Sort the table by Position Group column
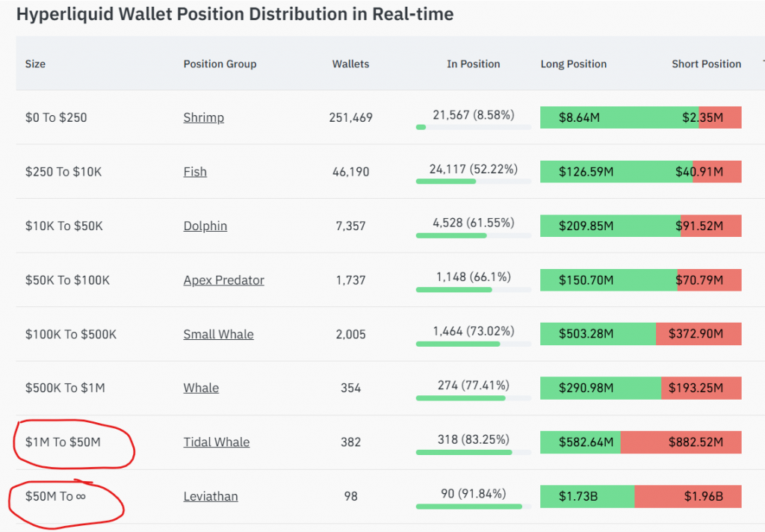 pos(220,64)
